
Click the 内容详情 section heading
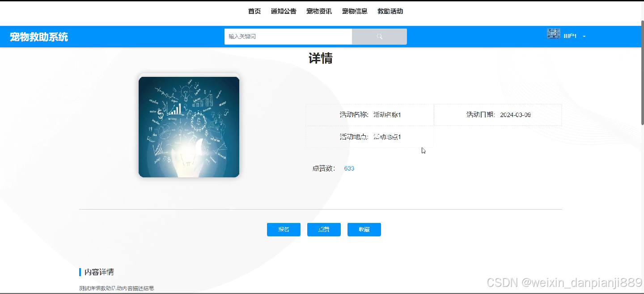pyautogui.click(x=99, y=272)
